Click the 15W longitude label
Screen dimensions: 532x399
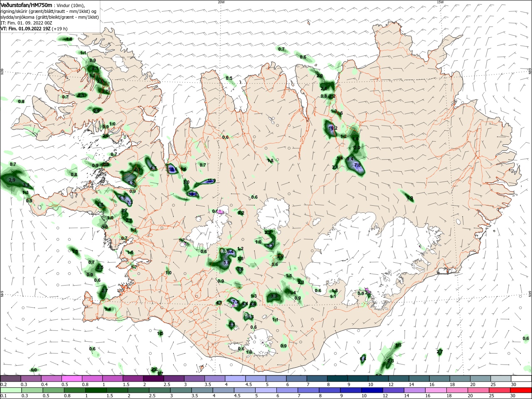(x=440, y=2)
